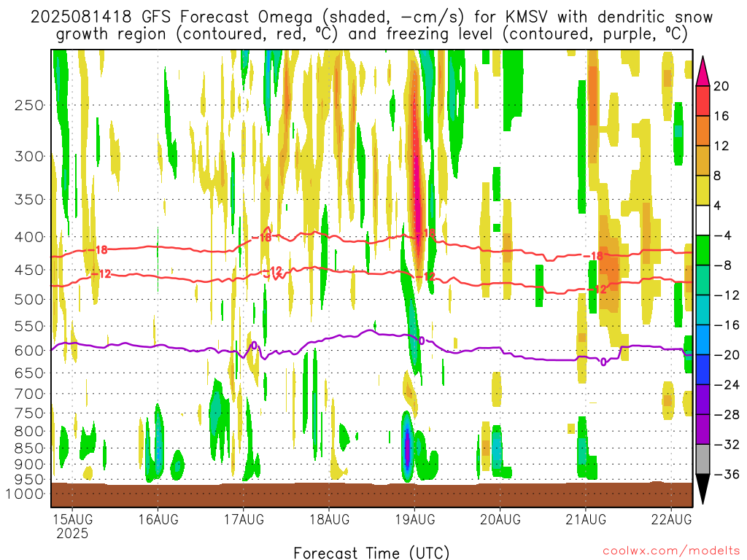Select the 850 pressure level label
Viewport: 747px width, 560px height.
tap(29, 448)
